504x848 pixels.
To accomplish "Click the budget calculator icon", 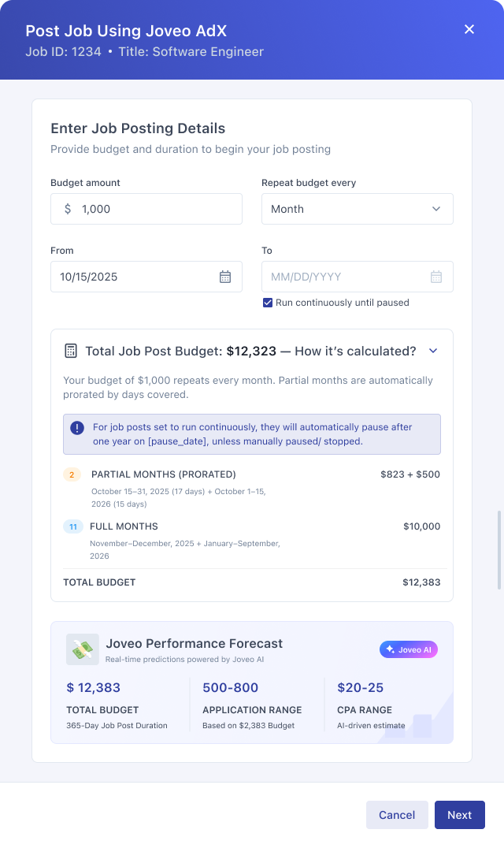I will (x=71, y=351).
